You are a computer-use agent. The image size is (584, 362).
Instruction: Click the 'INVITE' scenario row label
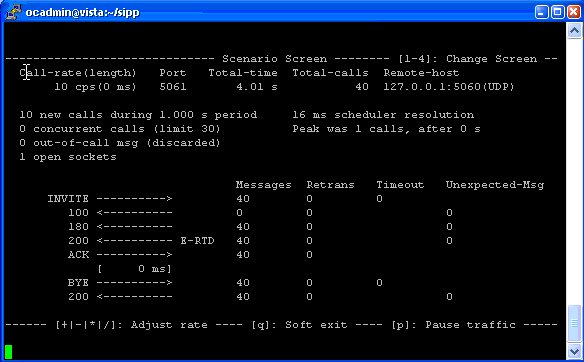pos(68,199)
